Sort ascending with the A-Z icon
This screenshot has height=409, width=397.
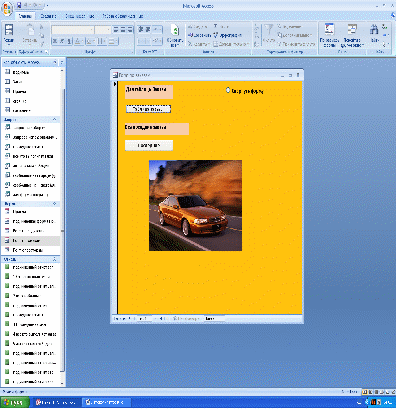(x=257, y=28)
